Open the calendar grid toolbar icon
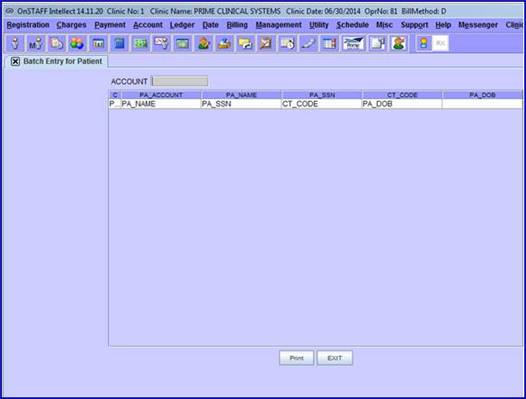Viewport: 526px width, 399px height. (x=329, y=43)
